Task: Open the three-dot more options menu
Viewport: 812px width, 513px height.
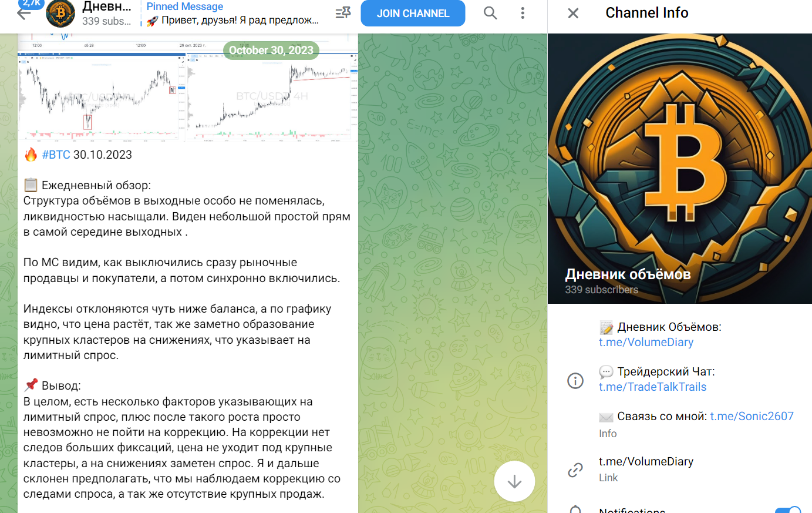Action: pos(523,13)
